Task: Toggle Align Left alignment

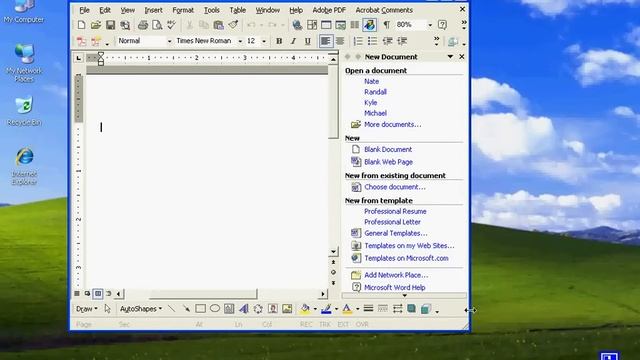Action: point(325,41)
